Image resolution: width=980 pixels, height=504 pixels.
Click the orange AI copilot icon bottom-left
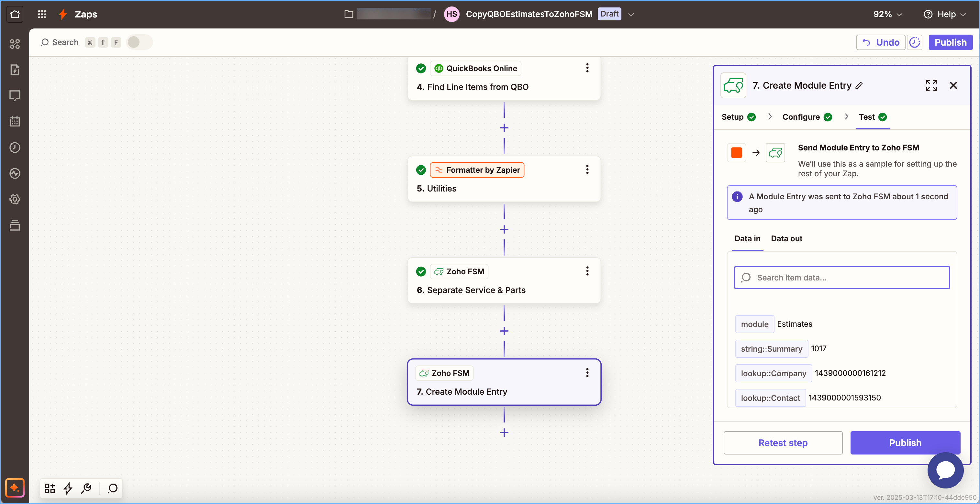[x=15, y=487]
